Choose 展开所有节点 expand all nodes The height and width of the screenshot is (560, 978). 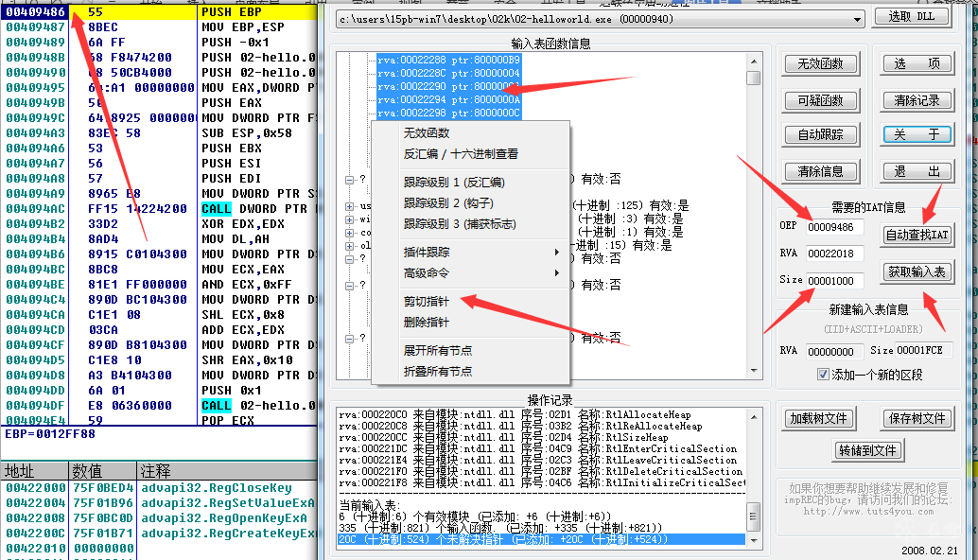pos(470,350)
